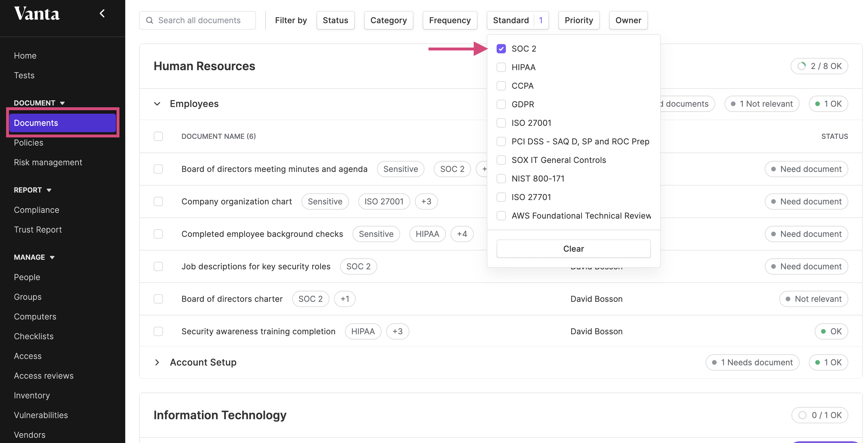
Task: Open Board of directors charter document
Action: pos(232,299)
